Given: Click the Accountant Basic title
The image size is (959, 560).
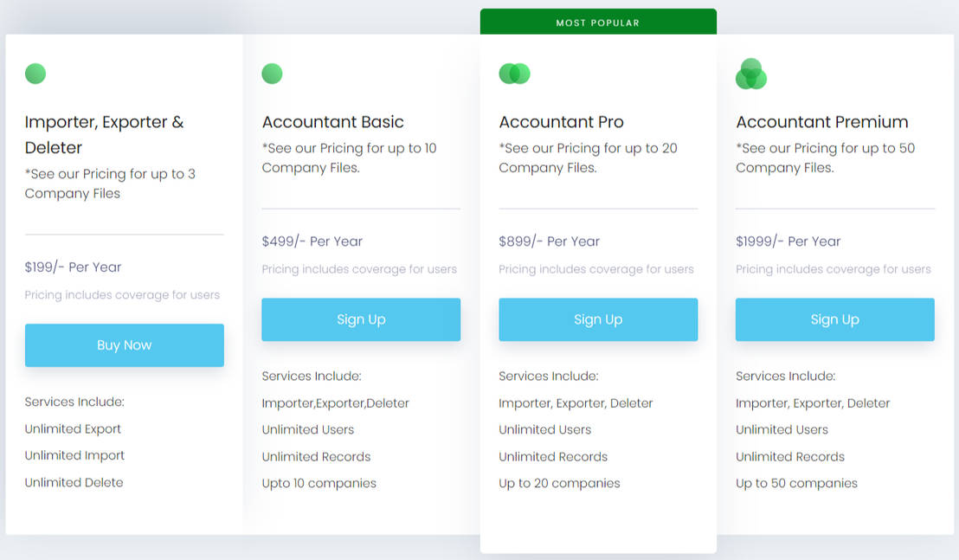Looking at the screenshot, I should click(333, 122).
